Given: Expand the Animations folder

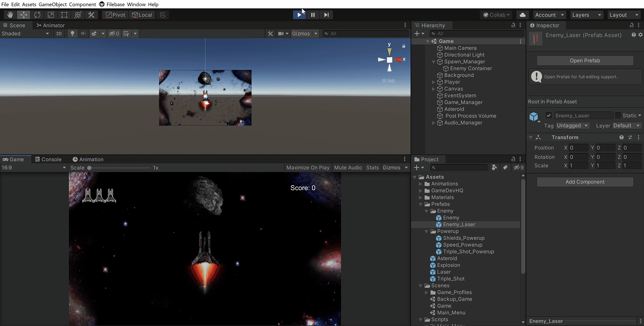Looking at the screenshot, I should pos(421,184).
